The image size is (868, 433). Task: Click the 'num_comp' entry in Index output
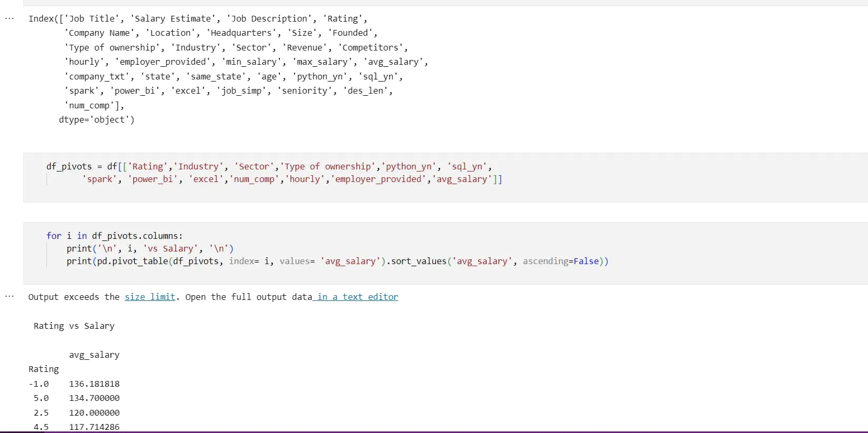pos(92,106)
